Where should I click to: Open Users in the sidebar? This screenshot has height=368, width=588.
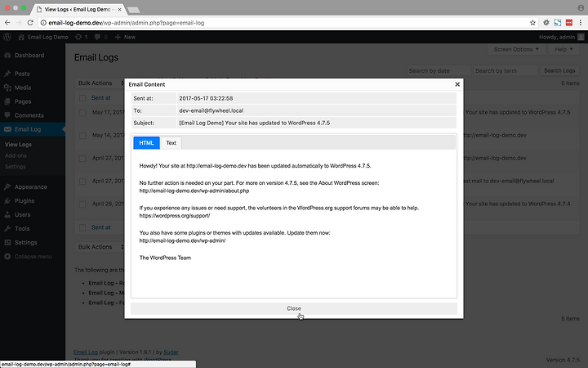tap(23, 215)
